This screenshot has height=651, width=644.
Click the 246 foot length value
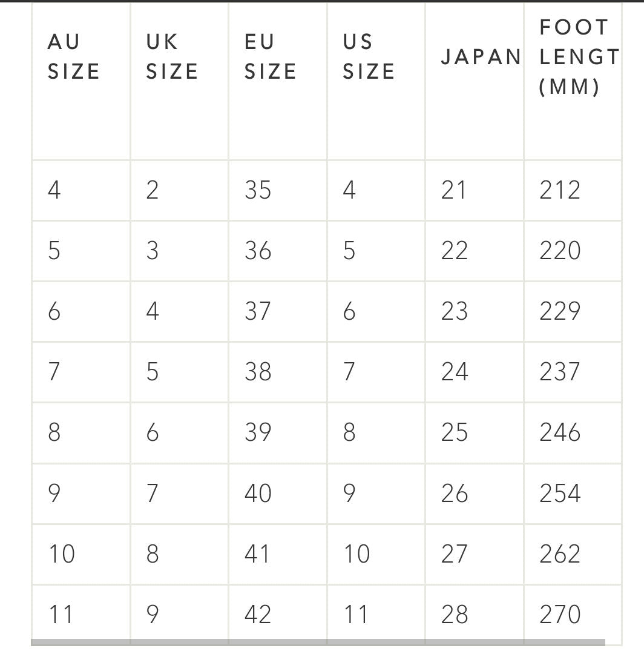pos(560,432)
